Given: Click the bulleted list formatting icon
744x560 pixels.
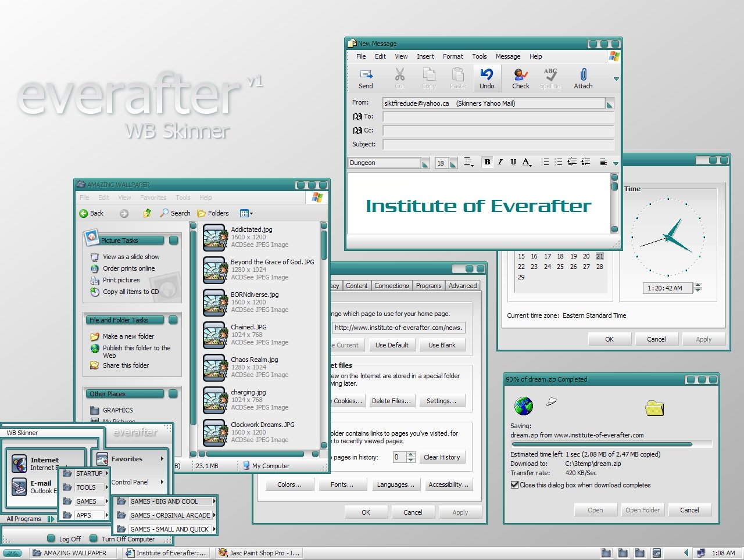Looking at the screenshot, I should 559,162.
